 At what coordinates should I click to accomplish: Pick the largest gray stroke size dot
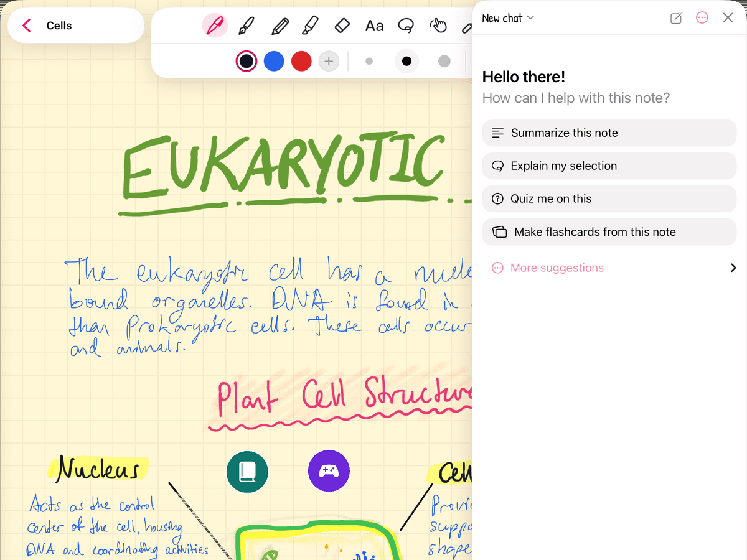click(x=444, y=61)
